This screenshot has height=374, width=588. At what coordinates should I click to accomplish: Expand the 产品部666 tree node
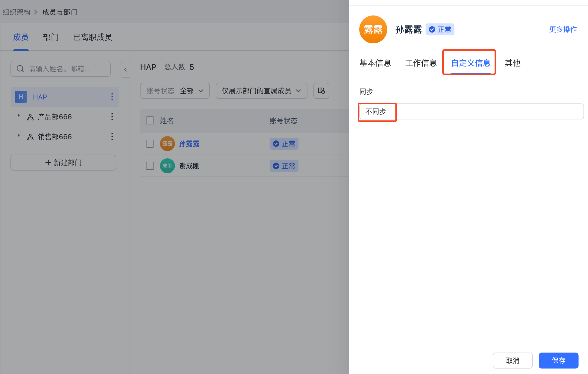pyautogui.click(x=19, y=115)
